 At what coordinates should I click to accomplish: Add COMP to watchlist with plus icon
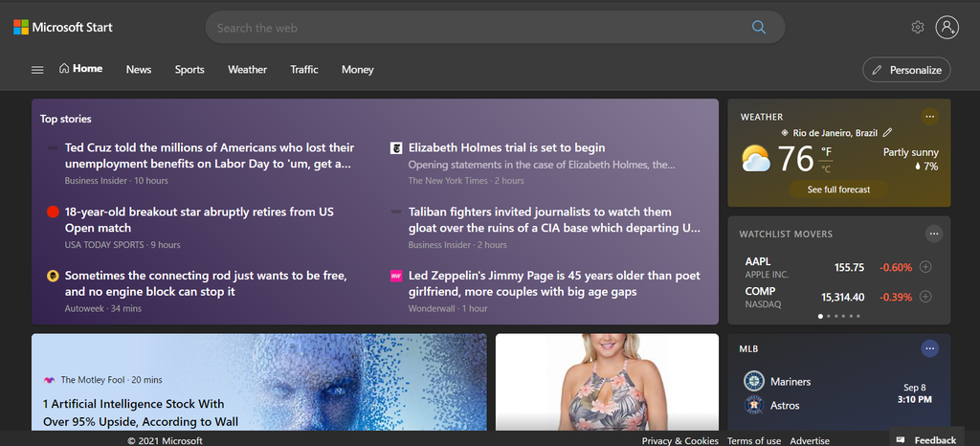coord(925,297)
